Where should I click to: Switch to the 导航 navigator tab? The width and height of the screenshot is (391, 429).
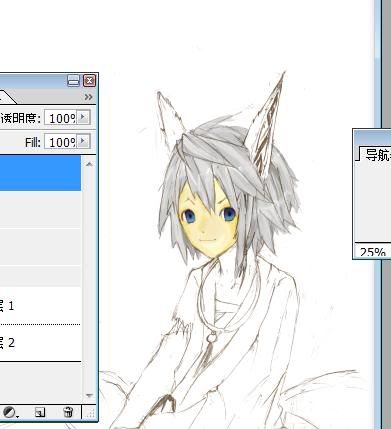(376, 155)
